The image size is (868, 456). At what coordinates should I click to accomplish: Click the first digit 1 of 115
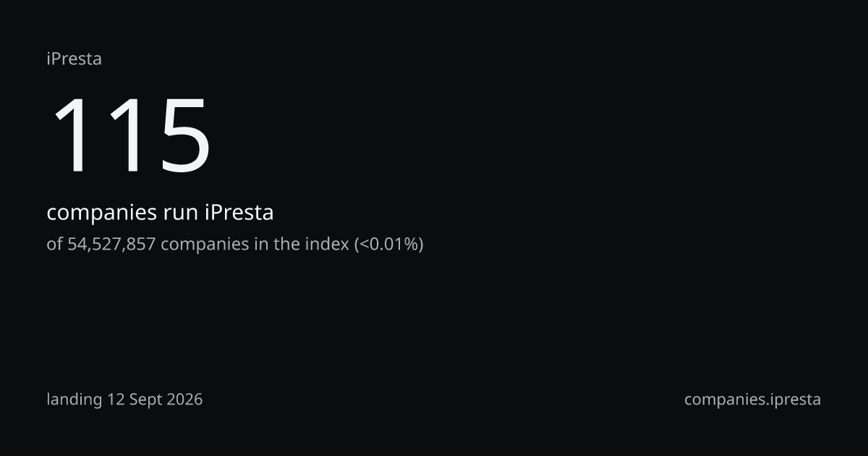[x=73, y=135]
